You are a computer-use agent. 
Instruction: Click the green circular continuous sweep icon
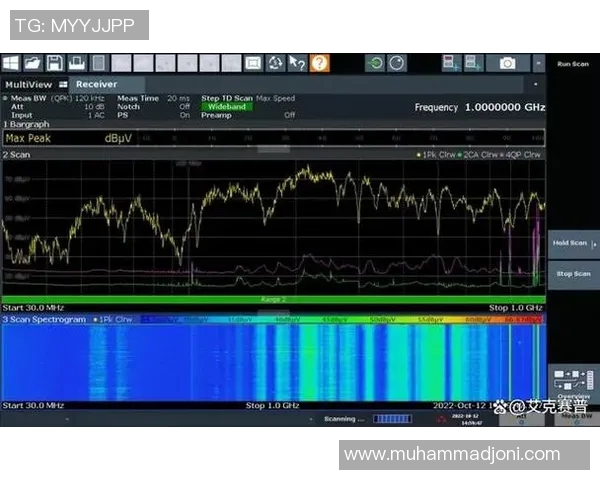375,63
